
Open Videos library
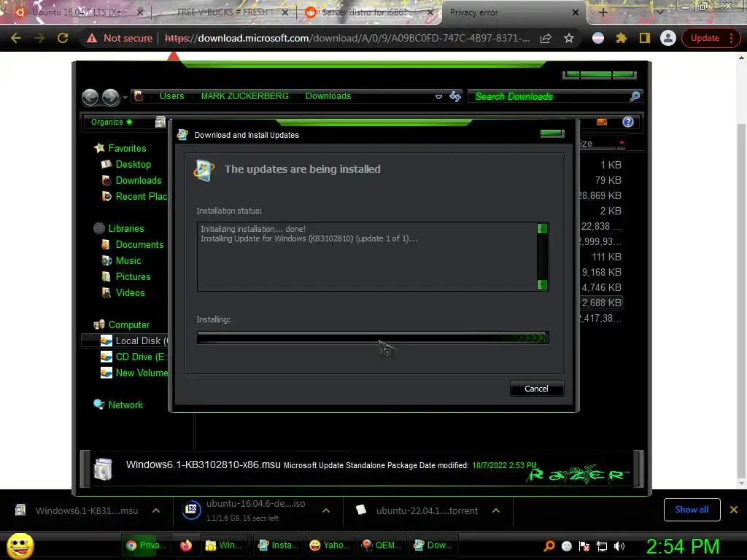(130, 293)
